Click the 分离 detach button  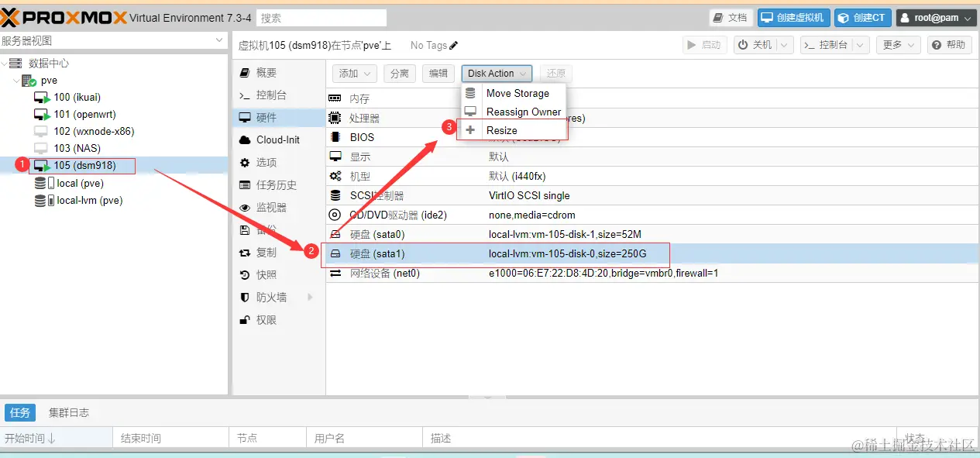coord(399,73)
